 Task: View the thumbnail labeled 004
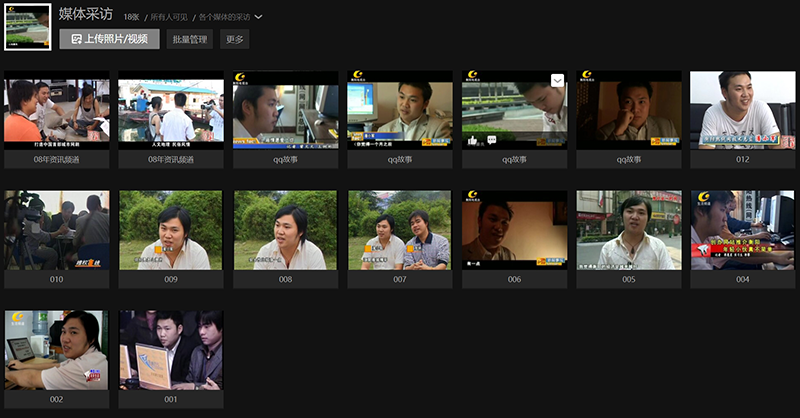click(742, 230)
